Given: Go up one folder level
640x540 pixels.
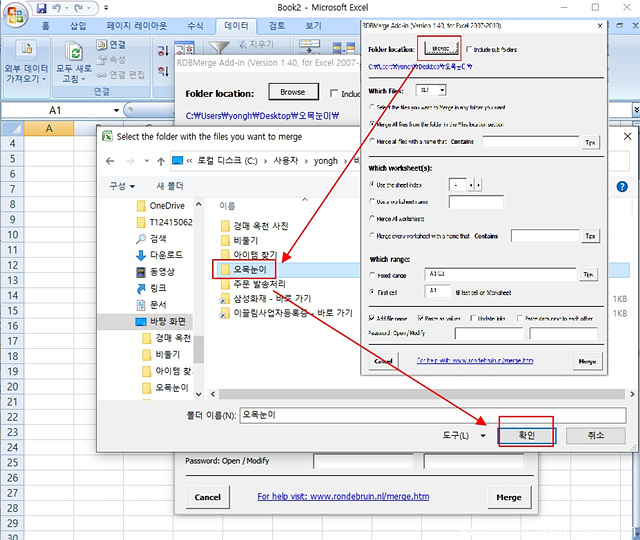Looking at the screenshot, I should click(x=161, y=161).
